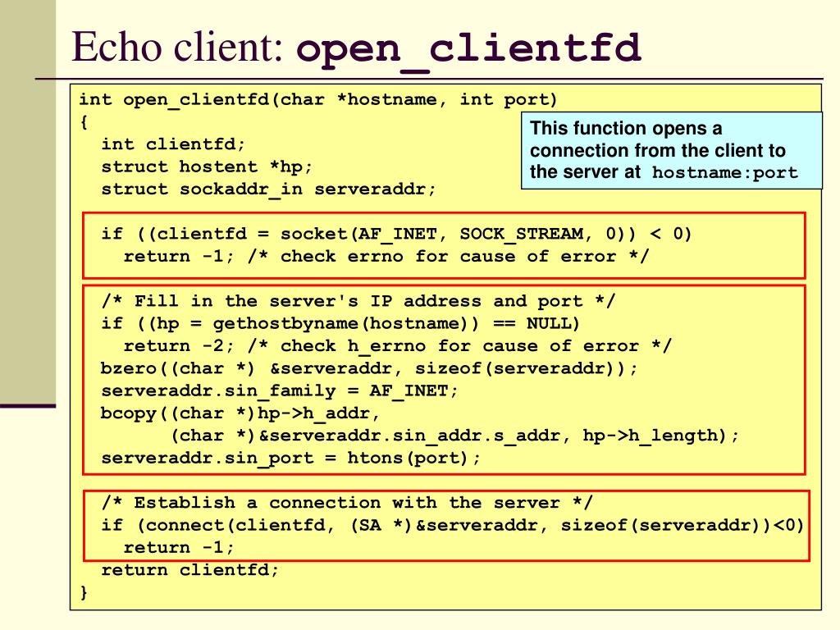
Task: Click the line "struct hostent *hp;"
Action: (x=207, y=167)
